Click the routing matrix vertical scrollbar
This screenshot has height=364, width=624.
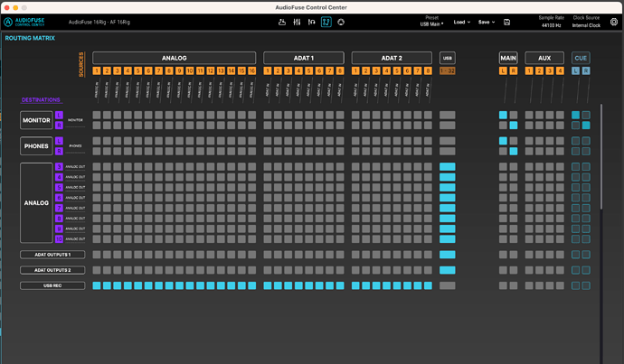(x=600, y=157)
